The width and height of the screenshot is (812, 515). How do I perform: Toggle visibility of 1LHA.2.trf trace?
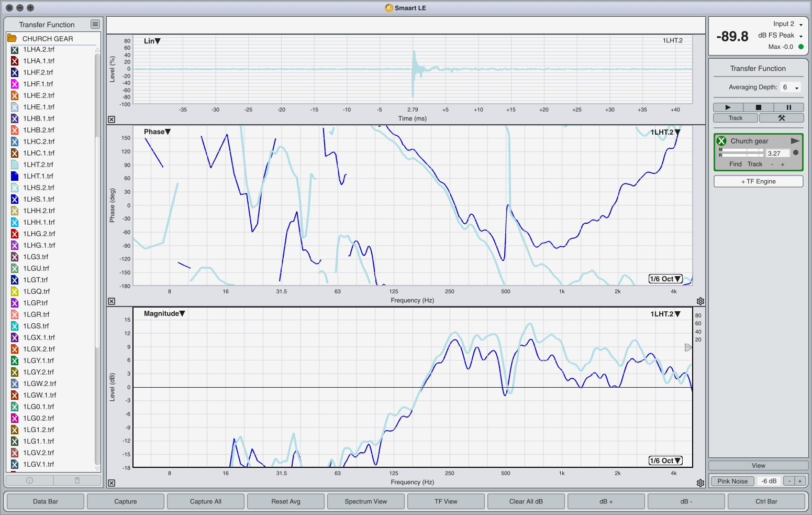[x=15, y=50]
